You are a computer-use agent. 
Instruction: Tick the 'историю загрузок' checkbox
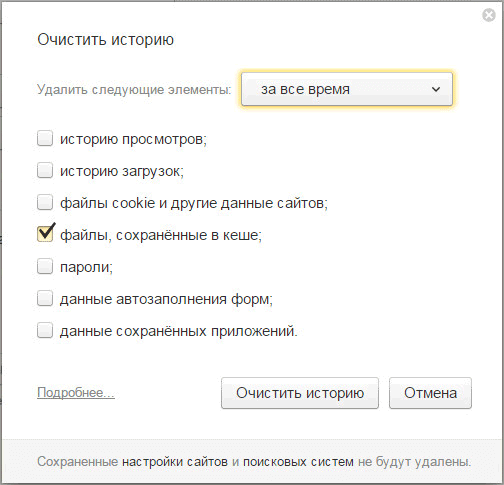(45, 170)
